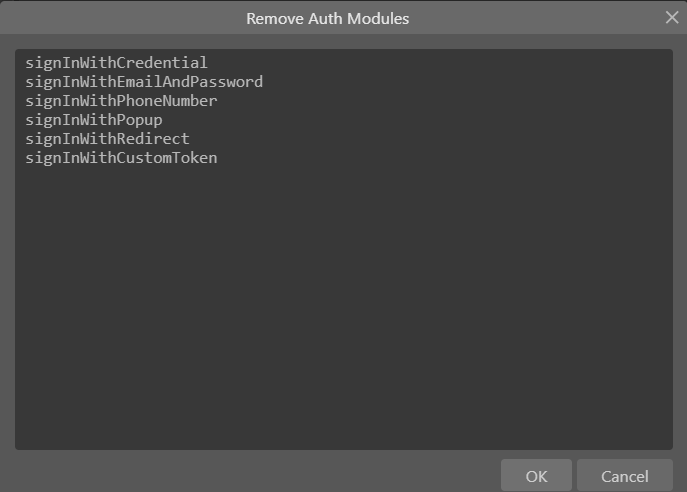Place cursor right after signInWithPopup
687x492 pixels.
tap(163, 120)
